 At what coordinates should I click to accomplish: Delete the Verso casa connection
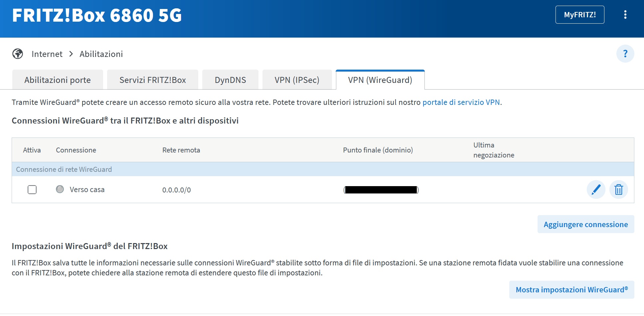coord(618,189)
